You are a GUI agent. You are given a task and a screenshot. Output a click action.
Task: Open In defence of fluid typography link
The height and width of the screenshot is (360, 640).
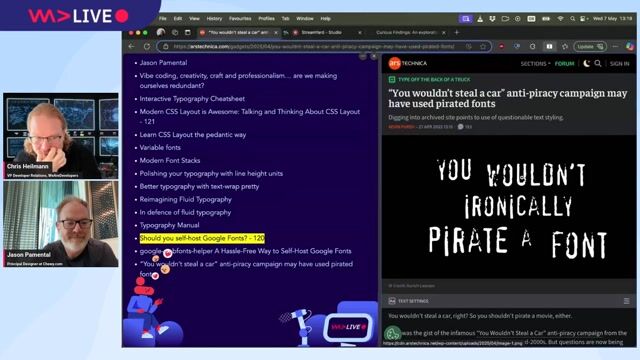click(x=185, y=213)
